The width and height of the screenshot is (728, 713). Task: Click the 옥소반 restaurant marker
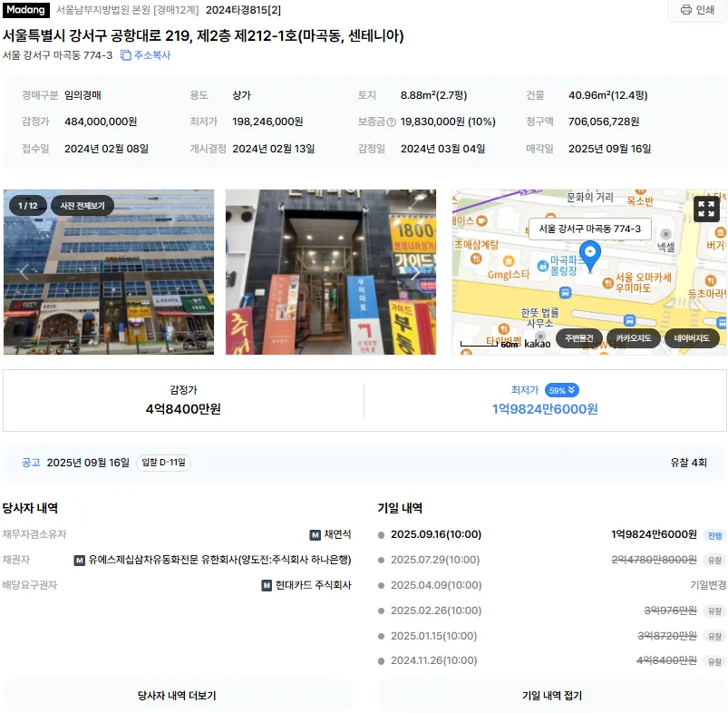point(641,190)
